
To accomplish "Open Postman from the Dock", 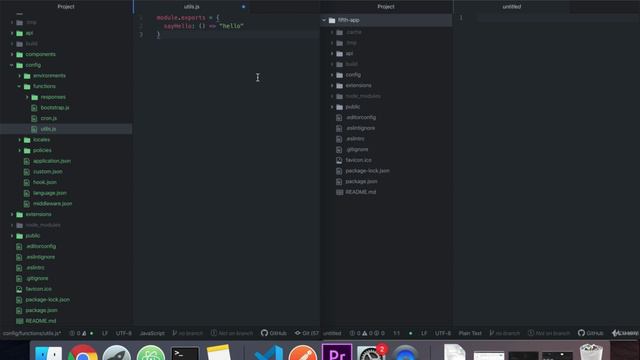I will 302,353.
